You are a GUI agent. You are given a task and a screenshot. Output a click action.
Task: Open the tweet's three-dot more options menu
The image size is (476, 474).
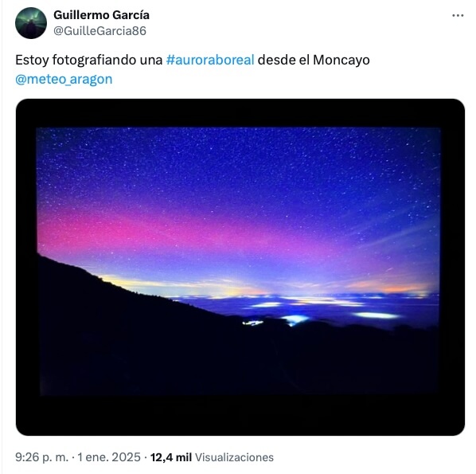(x=458, y=15)
